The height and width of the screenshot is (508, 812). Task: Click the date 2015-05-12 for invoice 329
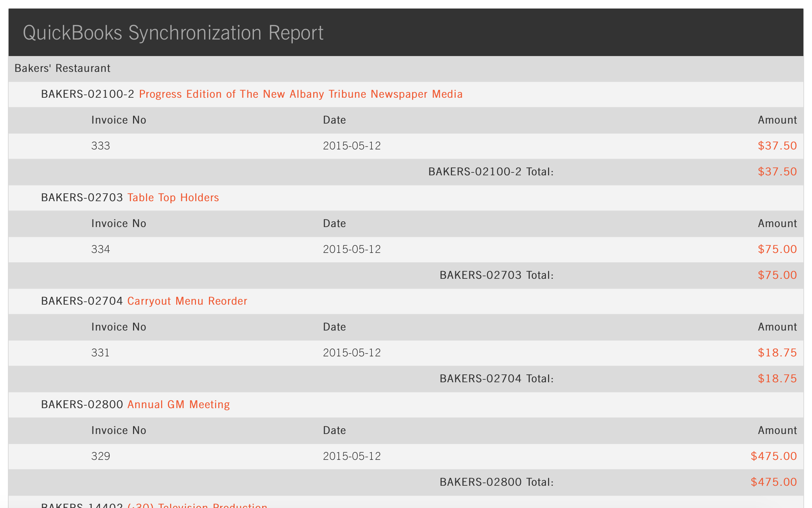[352, 456]
